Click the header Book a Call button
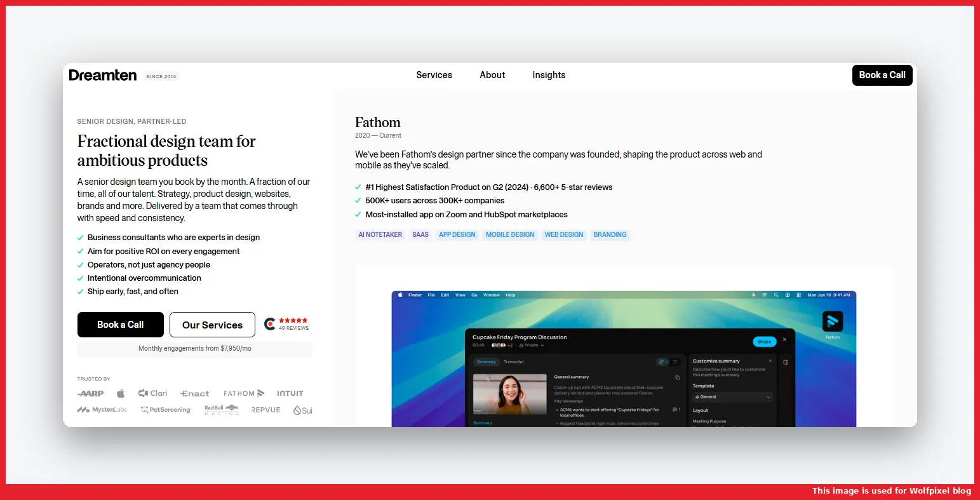 (x=882, y=75)
